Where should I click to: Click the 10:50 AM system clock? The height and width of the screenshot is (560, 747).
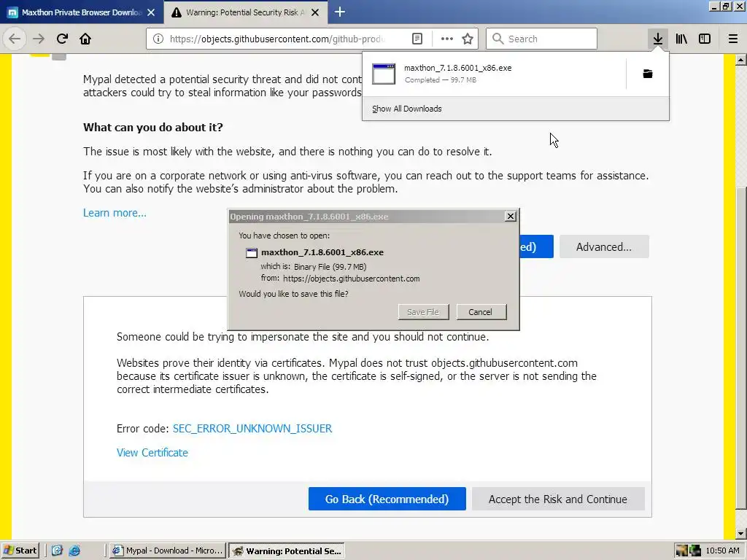pyautogui.click(x=723, y=551)
